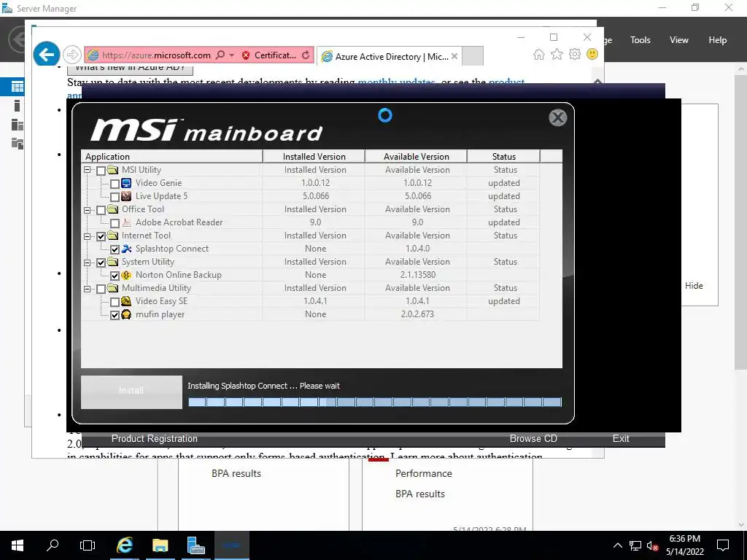Click the azure.microsoft.com address field
The image size is (747, 560).
point(155,55)
